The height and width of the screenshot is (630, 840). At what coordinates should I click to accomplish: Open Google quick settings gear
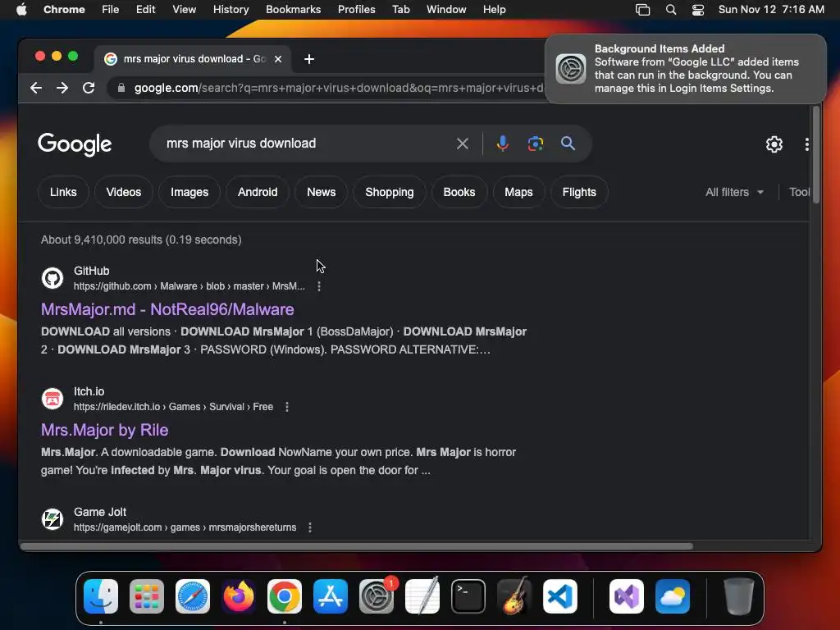[x=774, y=144]
